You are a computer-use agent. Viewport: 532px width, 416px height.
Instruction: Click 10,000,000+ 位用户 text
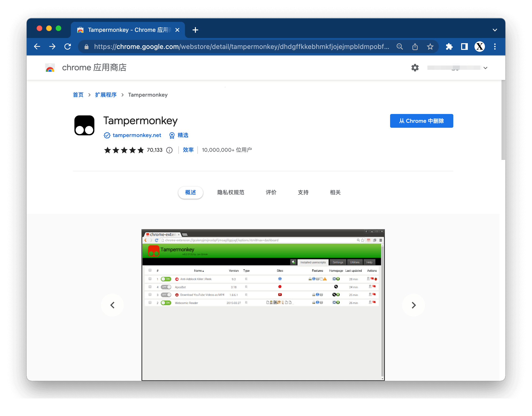227,150
